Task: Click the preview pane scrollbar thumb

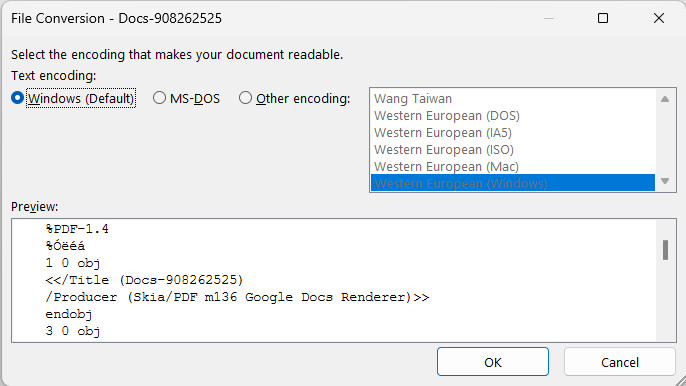Action: tap(665, 250)
